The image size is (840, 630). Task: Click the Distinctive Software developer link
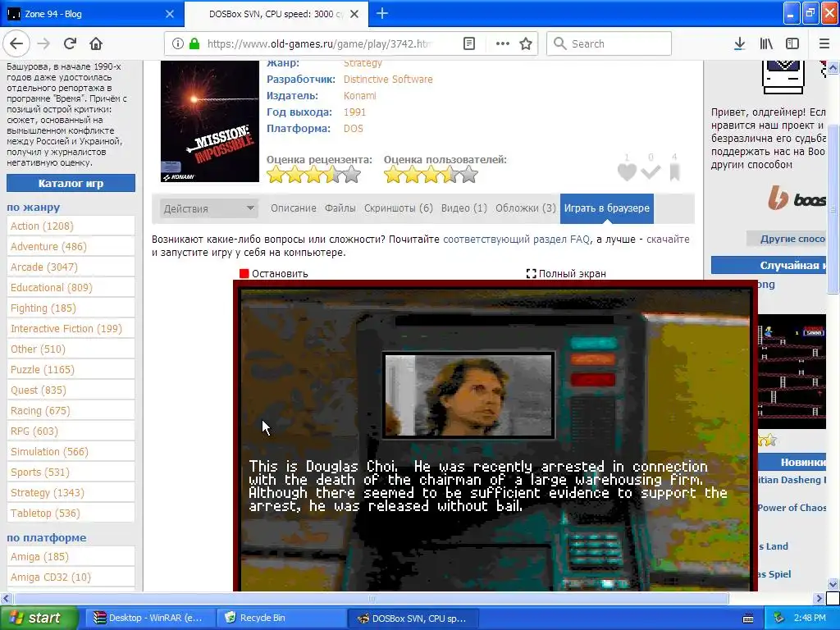coord(388,80)
